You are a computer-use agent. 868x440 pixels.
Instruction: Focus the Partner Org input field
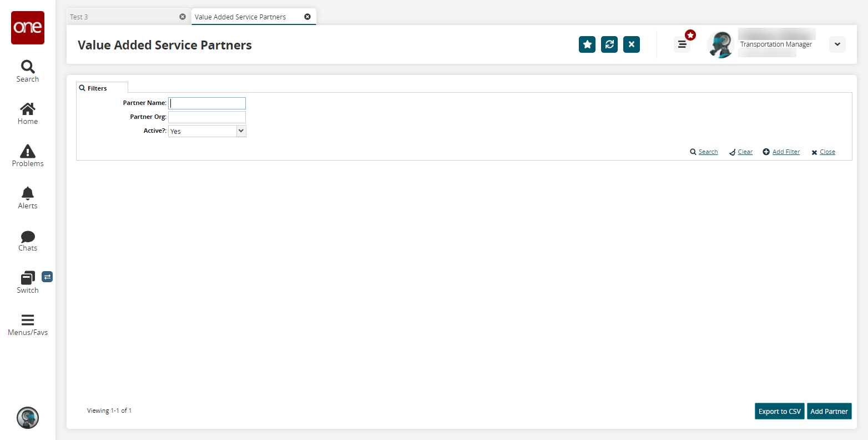[x=207, y=117]
